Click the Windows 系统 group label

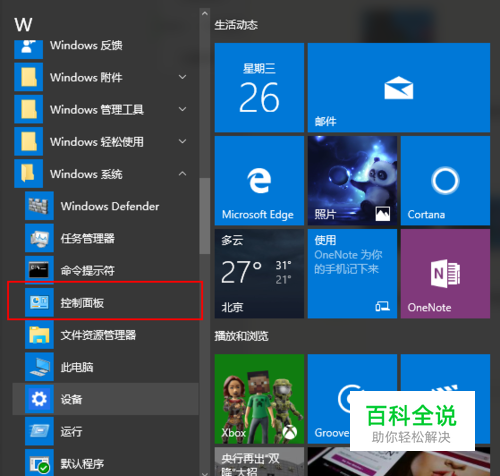click(x=86, y=174)
